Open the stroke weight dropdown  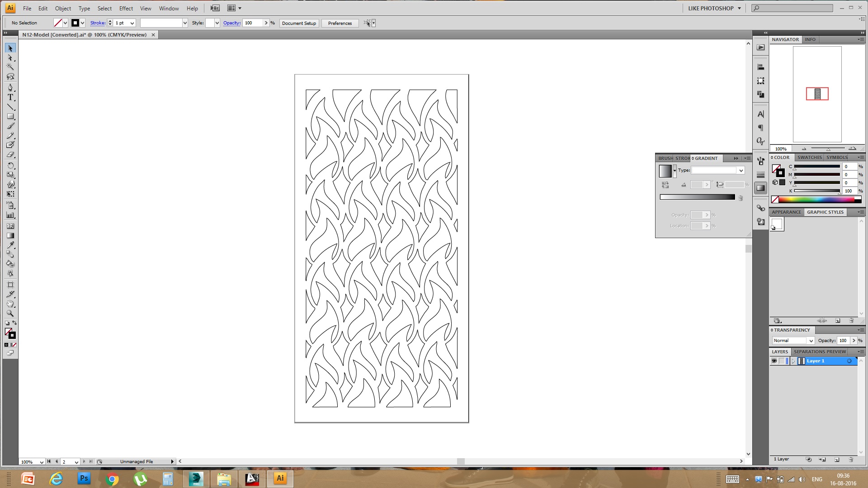coord(132,23)
